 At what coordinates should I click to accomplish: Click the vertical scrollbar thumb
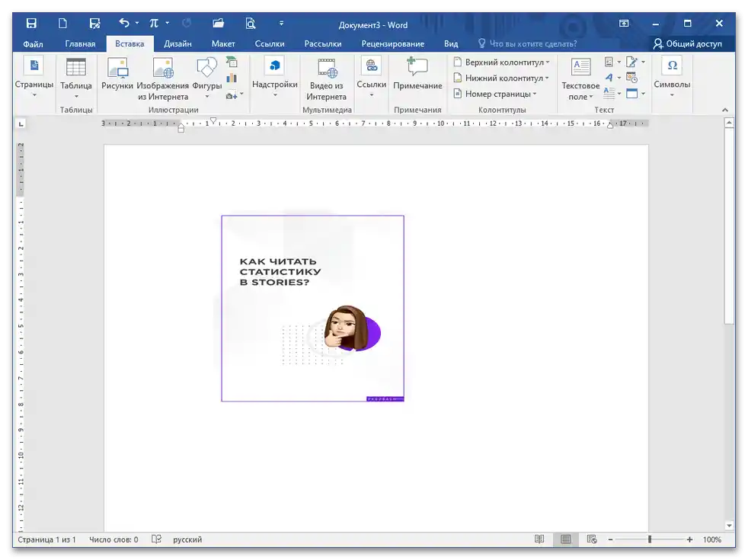pyautogui.click(x=729, y=226)
